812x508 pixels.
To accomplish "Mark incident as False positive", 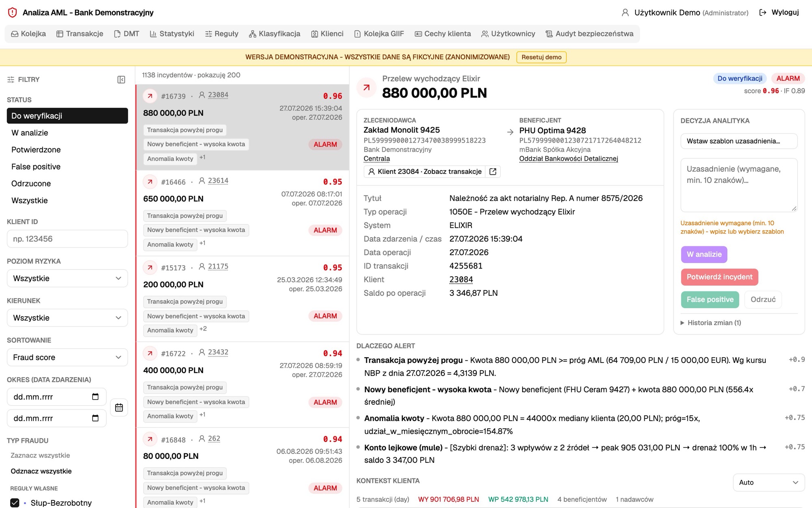I will point(710,300).
